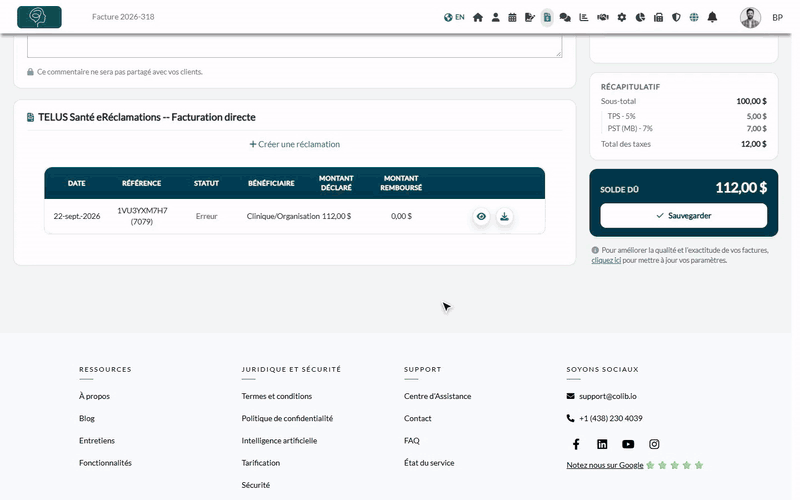Click the MONTANT DÉCLARÉ column header
Screen dimensions: 800x500
click(x=336, y=183)
